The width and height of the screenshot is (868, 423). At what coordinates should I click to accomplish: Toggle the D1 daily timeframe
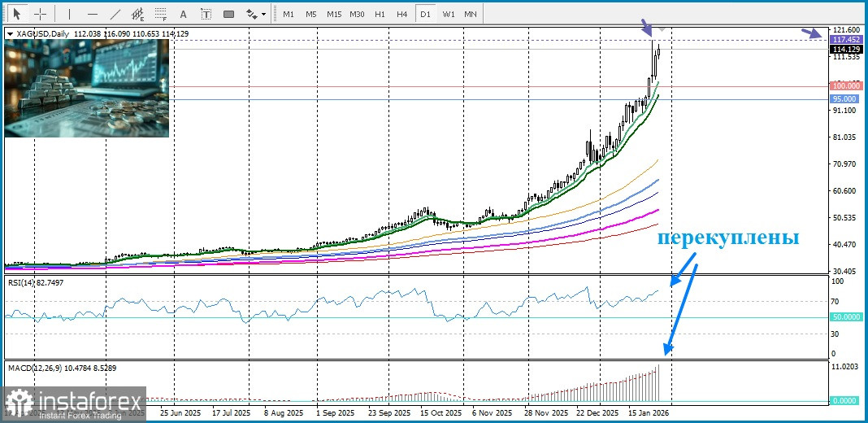coord(425,14)
